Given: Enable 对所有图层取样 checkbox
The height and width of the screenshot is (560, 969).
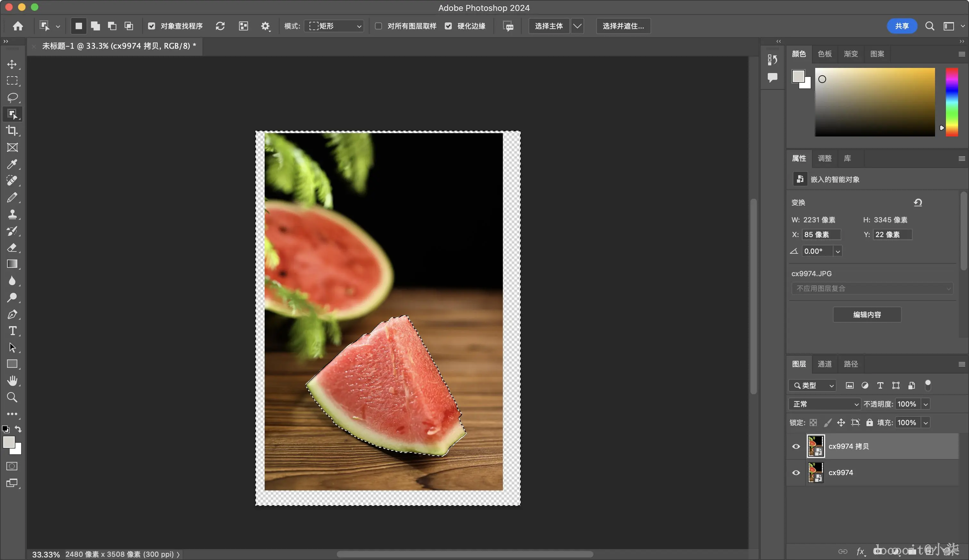Looking at the screenshot, I should pyautogui.click(x=378, y=26).
